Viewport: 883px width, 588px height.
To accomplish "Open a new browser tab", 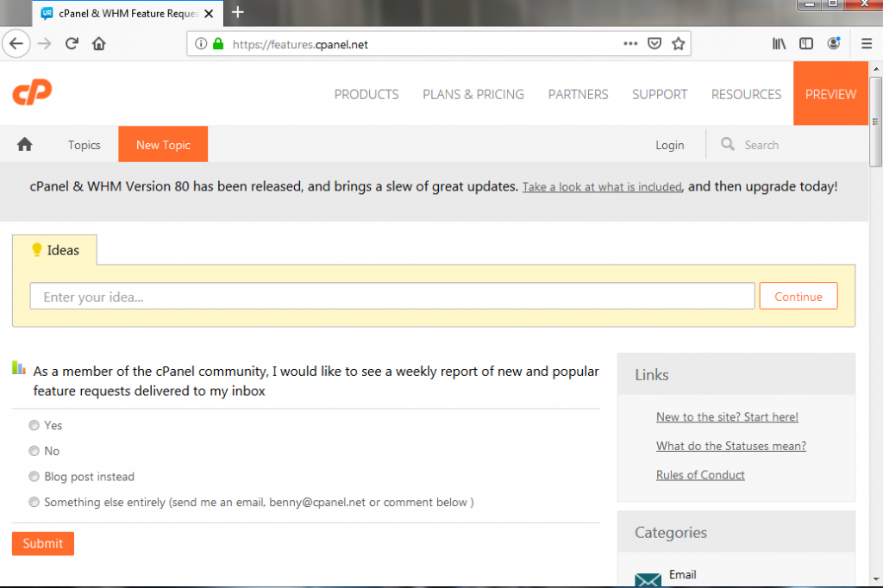I will coord(238,12).
